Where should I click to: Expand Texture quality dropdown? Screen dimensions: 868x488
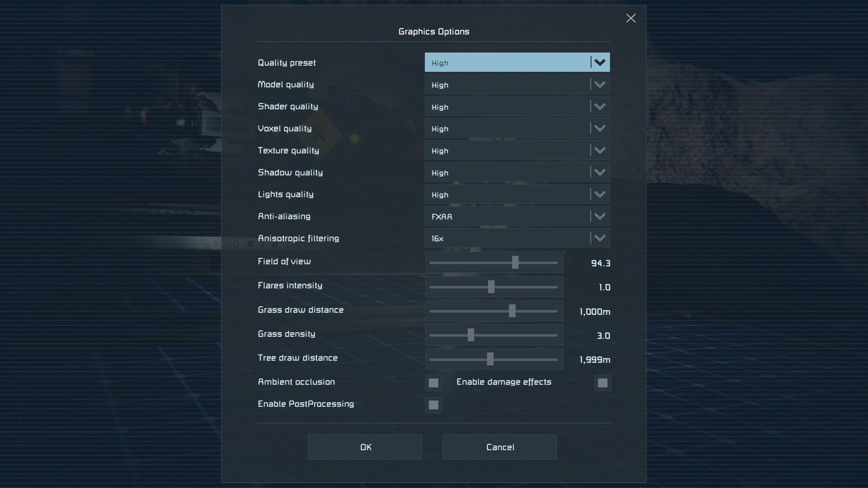517,150
